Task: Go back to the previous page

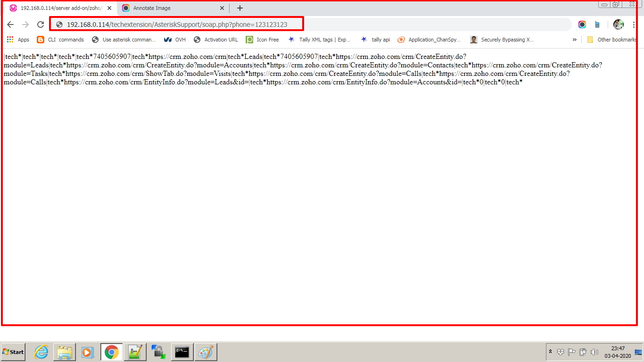Action: tap(10, 25)
